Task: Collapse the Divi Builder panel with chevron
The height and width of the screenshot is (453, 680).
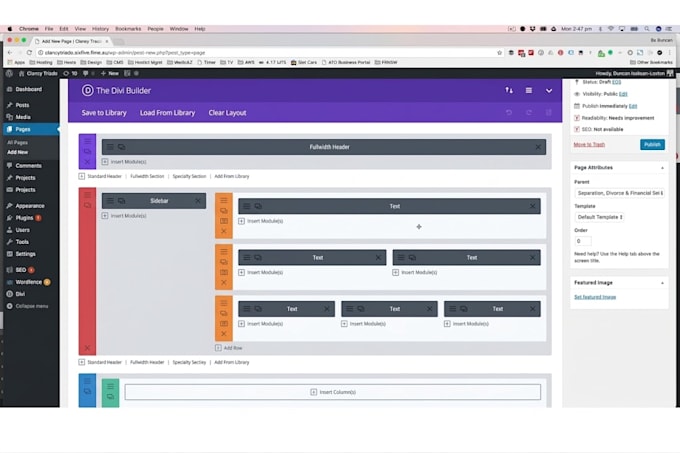Action: coord(549,91)
